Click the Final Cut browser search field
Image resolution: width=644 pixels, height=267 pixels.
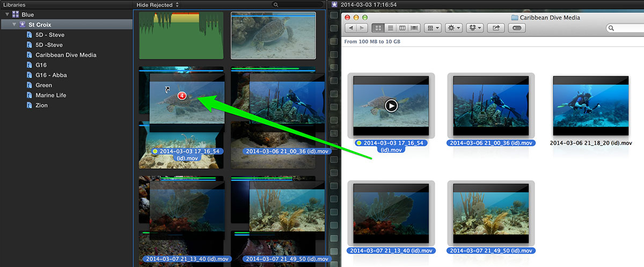298,5
